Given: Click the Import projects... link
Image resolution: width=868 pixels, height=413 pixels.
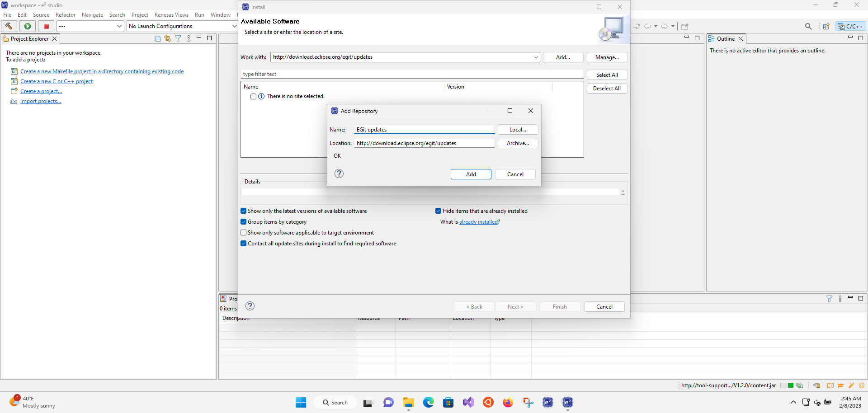Looking at the screenshot, I should click(x=41, y=101).
